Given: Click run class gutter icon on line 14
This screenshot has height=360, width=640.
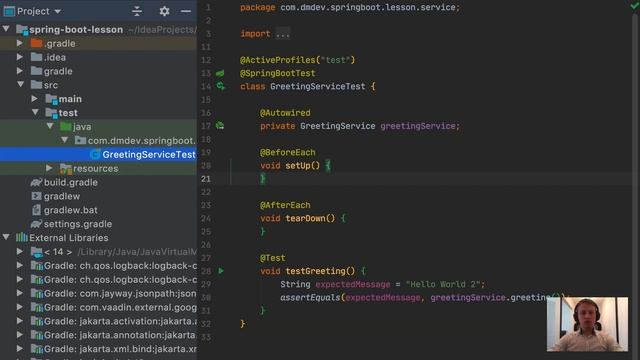Looking at the screenshot, I should coord(220,86).
